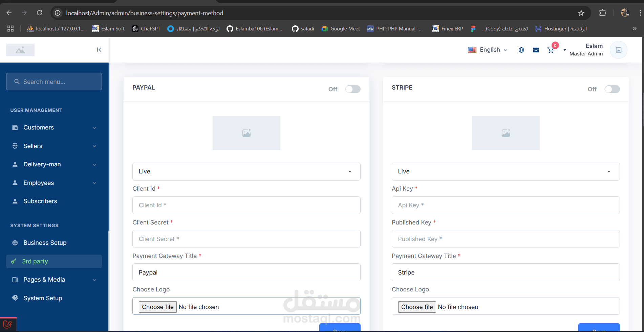Viewport: 644px width, 332px height.
Task: Expand the Employees menu chevron
Action: point(94,183)
